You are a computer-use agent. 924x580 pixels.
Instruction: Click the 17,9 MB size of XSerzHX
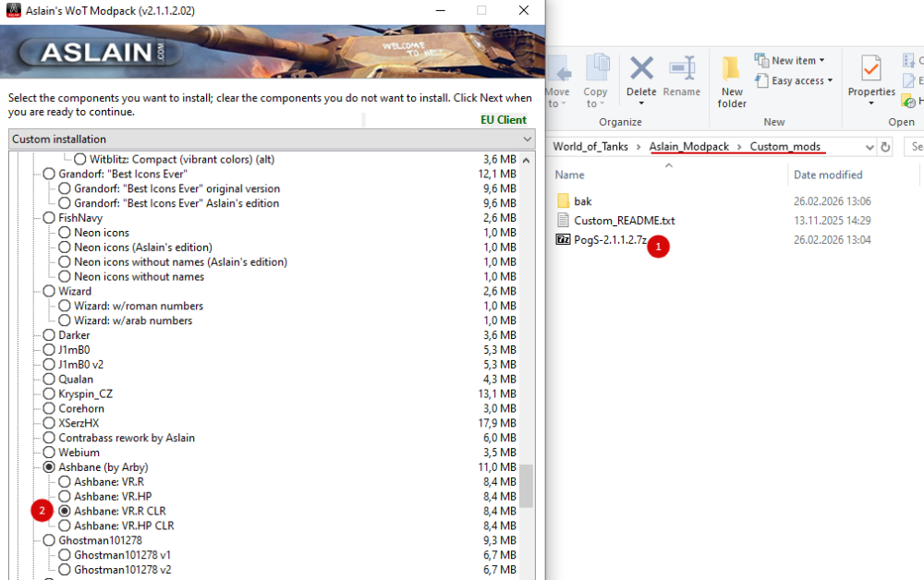497,423
